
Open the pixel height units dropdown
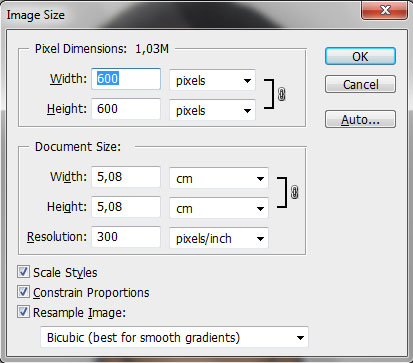(x=212, y=110)
